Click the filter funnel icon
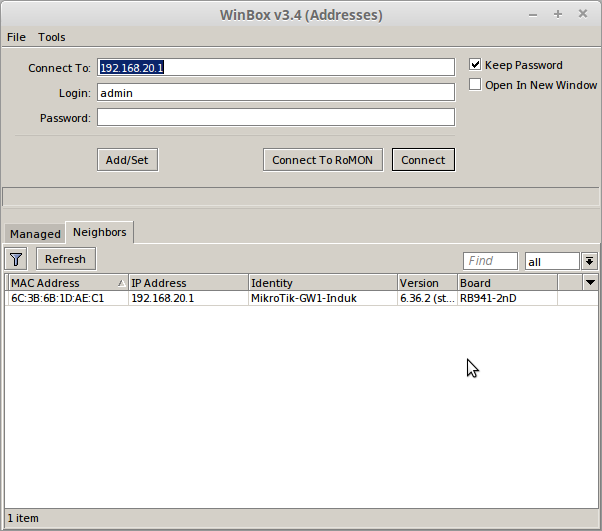The image size is (602, 531). (16, 259)
